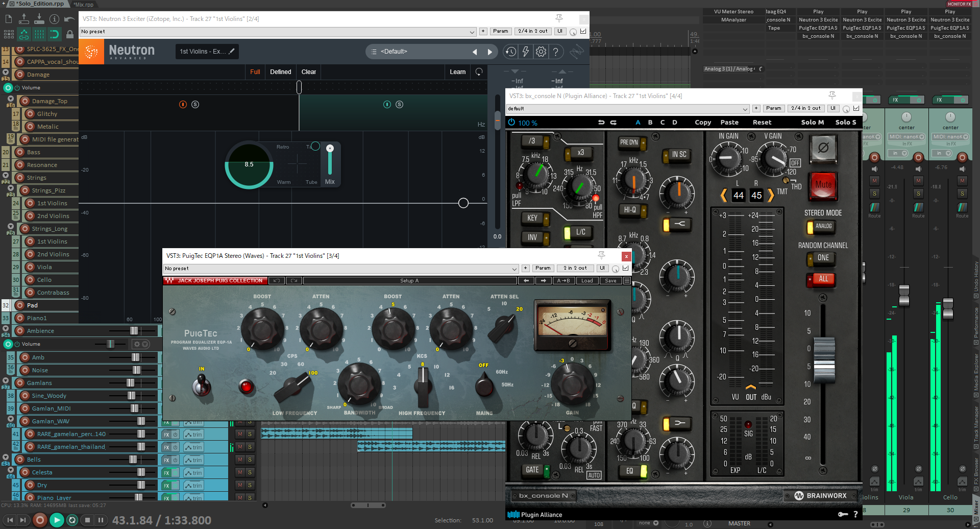Collapse the Bells folder track arrow

6,457
